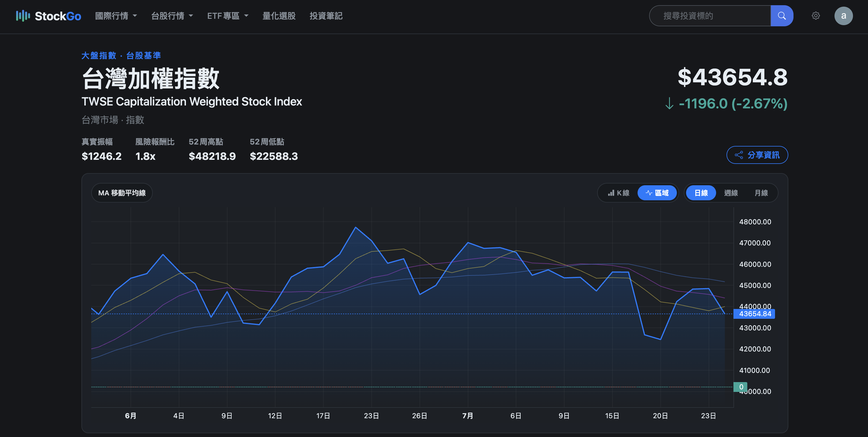
Task: Click the 台灣加權指數 title
Action: click(151, 78)
